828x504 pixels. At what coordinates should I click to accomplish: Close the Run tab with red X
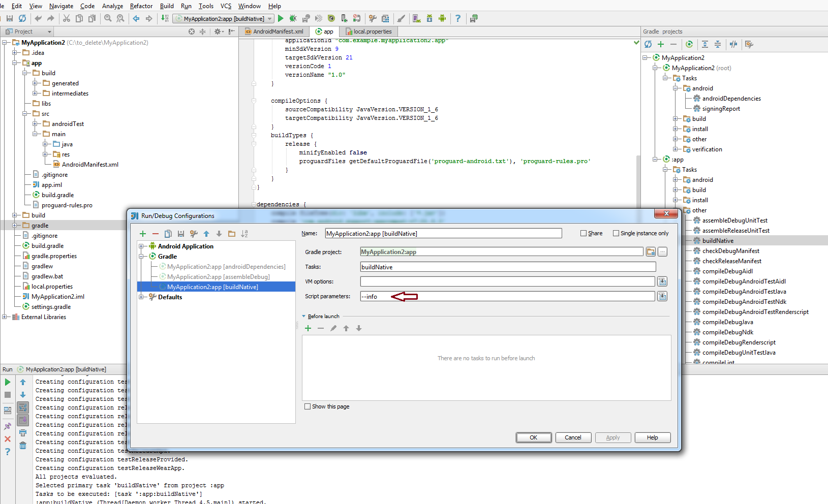[x=8, y=439]
